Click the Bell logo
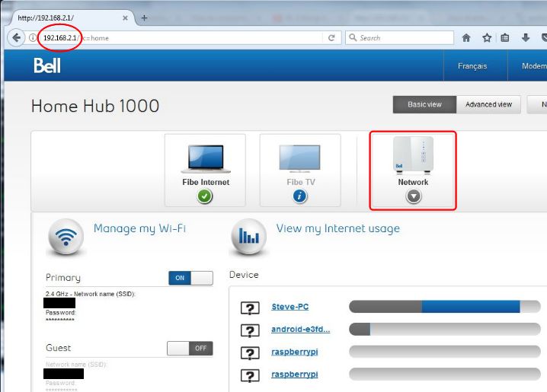 click(x=47, y=65)
